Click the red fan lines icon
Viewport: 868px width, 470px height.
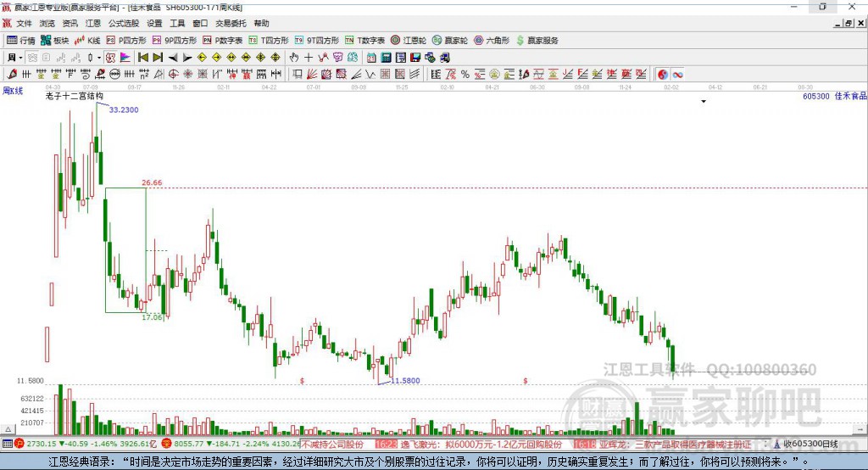tap(312, 75)
